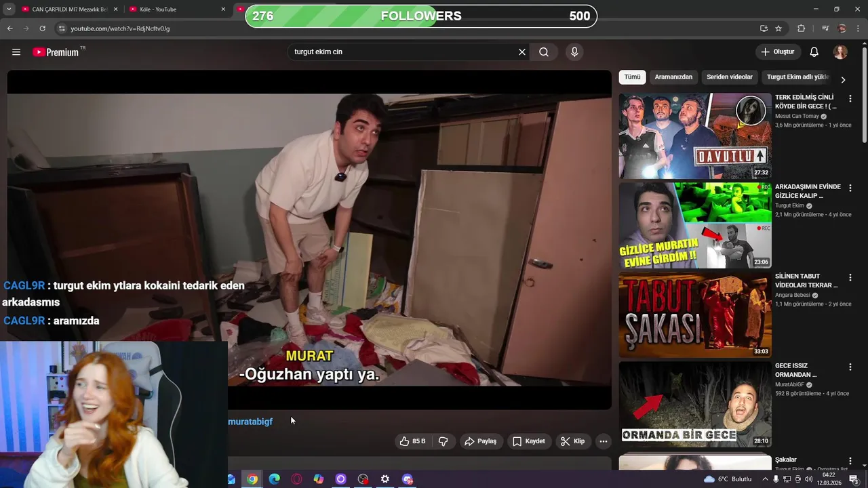Dislike the video with thumbs-down
This screenshot has width=868, height=488.
tap(443, 441)
